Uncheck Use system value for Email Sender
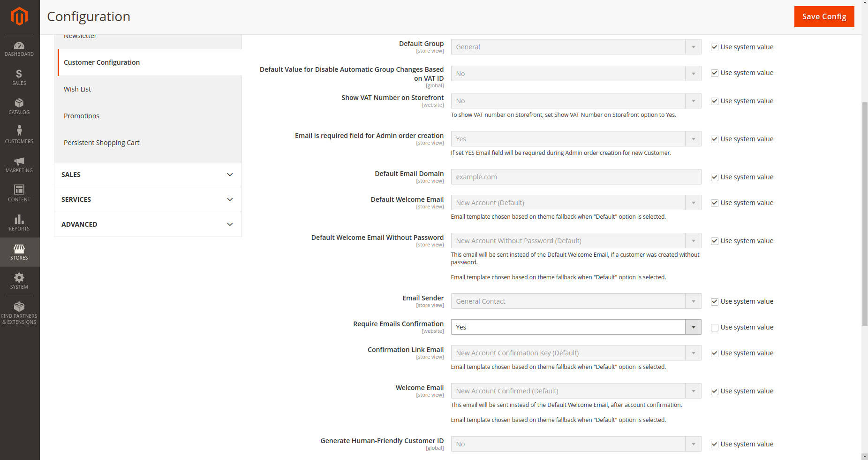868x460 pixels. tap(715, 301)
